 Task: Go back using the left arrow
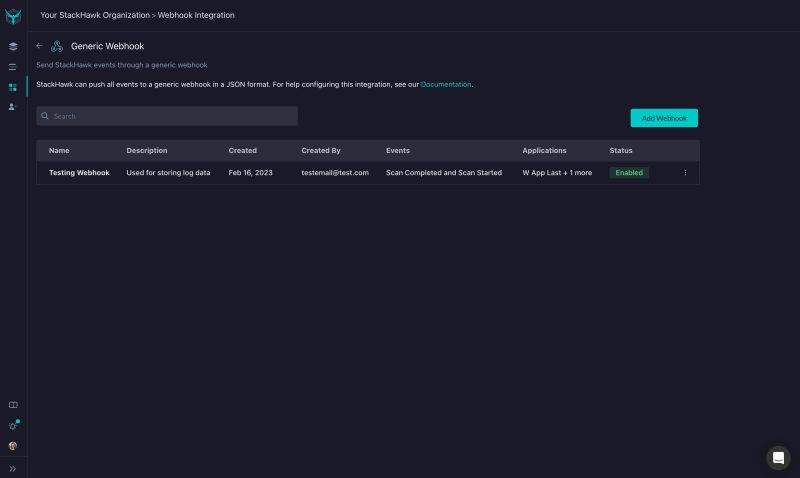[x=39, y=45]
